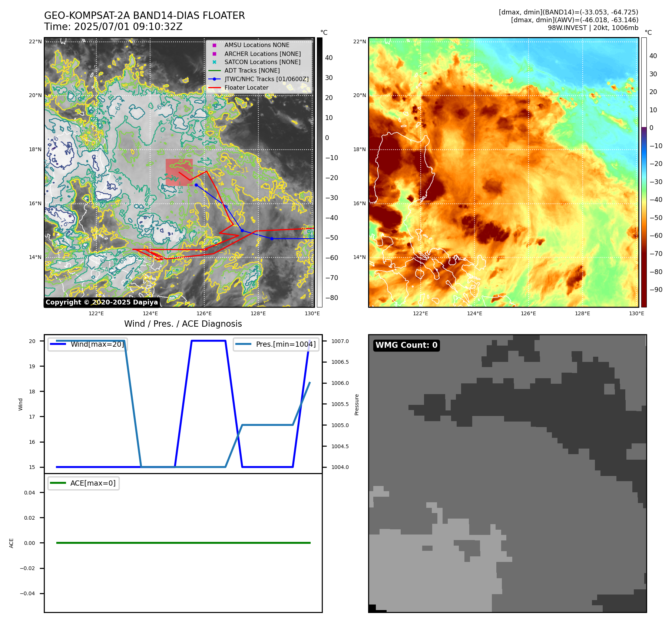The width and height of the screenshot is (672, 626).
Task: Click the 18°N label of color map
Action: pyautogui.click(x=360, y=149)
